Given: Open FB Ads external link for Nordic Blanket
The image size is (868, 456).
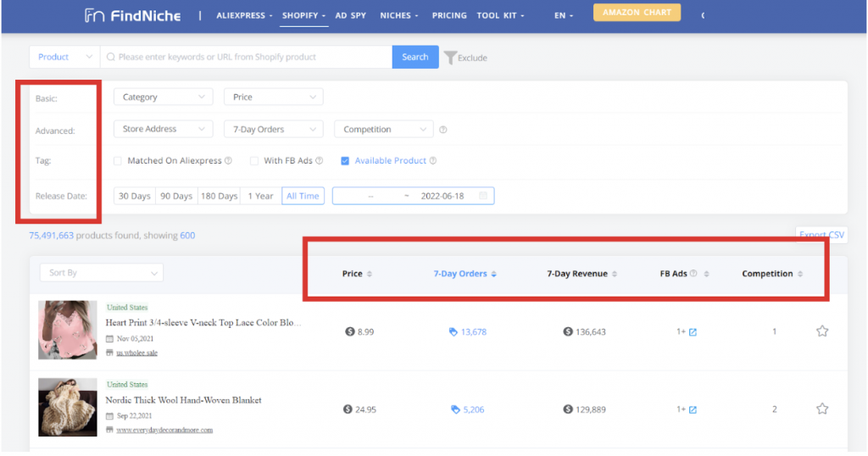Looking at the screenshot, I should [x=693, y=409].
